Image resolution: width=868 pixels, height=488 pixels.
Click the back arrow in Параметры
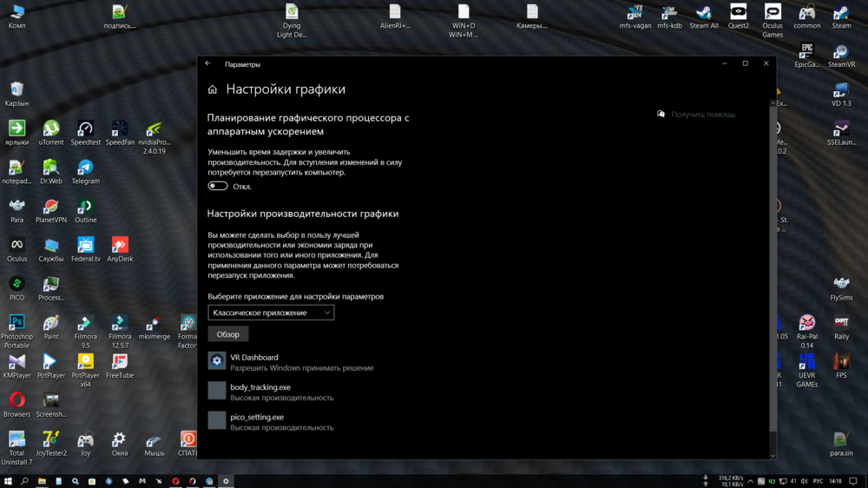tap(208, 63)
